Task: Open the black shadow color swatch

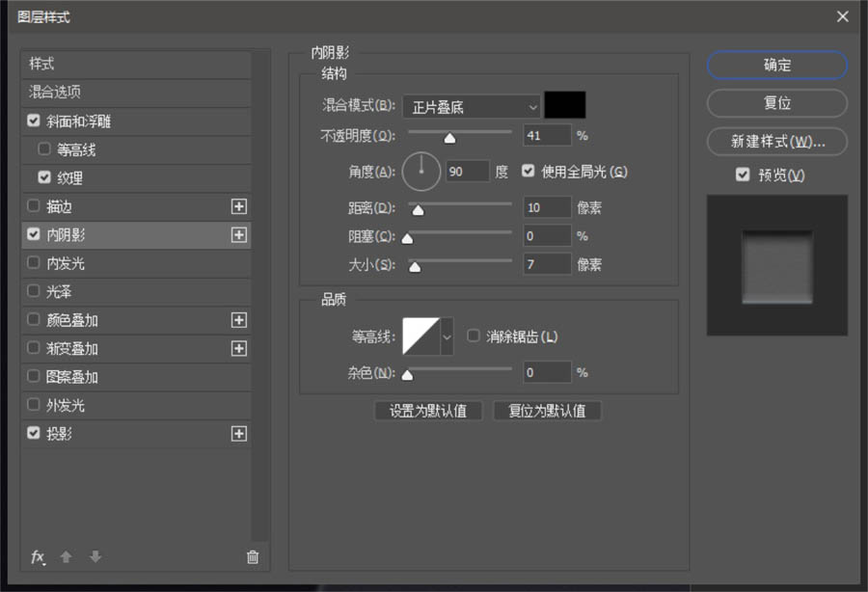Action: [564, 105]
